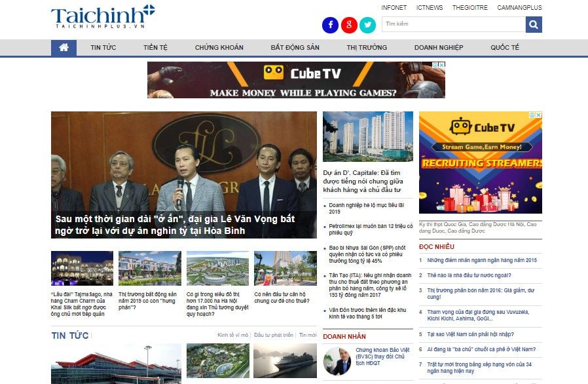588x384 pixels.
Task: Select the Kinh tế vĩ mô sub-tab
Action: 233,335
